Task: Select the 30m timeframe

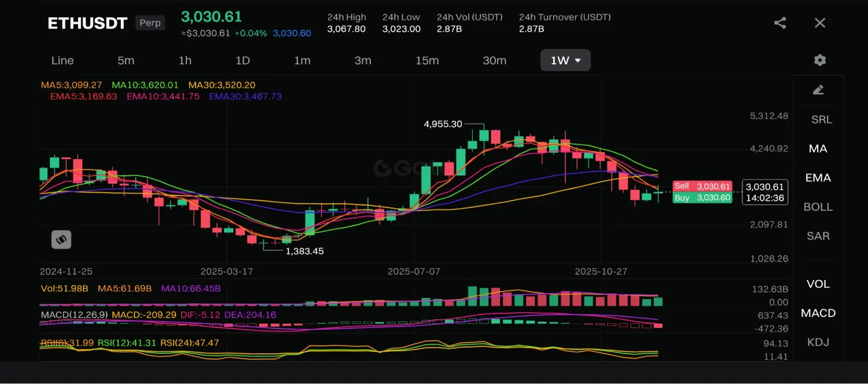Action: point(494,60)
